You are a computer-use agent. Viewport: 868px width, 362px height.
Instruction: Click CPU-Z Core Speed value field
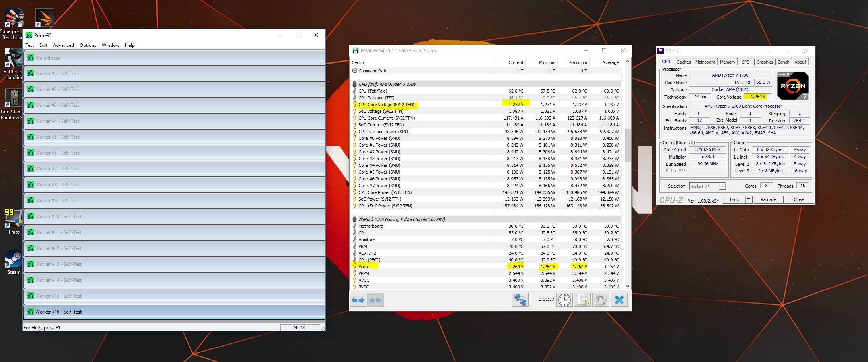point(708,150)
